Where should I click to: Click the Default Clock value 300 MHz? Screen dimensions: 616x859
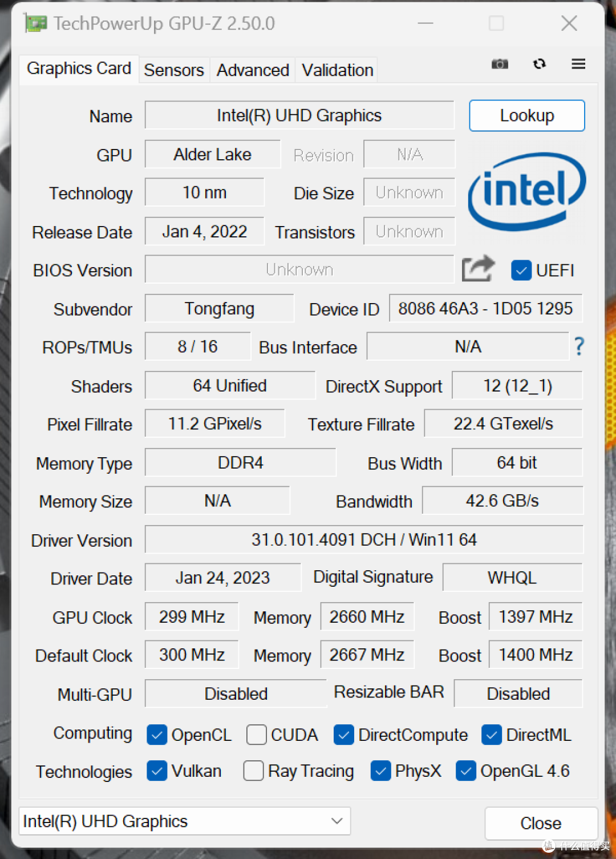[x=192, y=655]
